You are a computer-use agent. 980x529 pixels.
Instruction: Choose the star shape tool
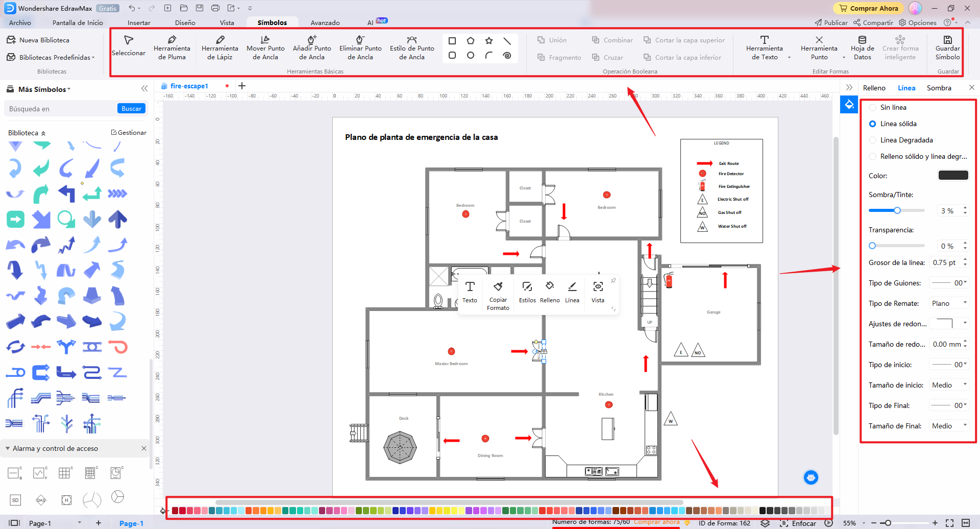(x=488, y=41)
